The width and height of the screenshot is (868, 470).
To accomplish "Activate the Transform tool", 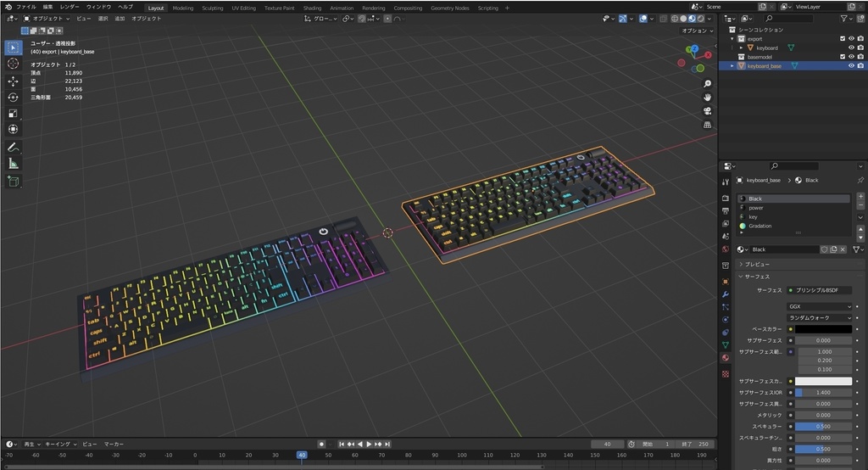I will point(14,129).
